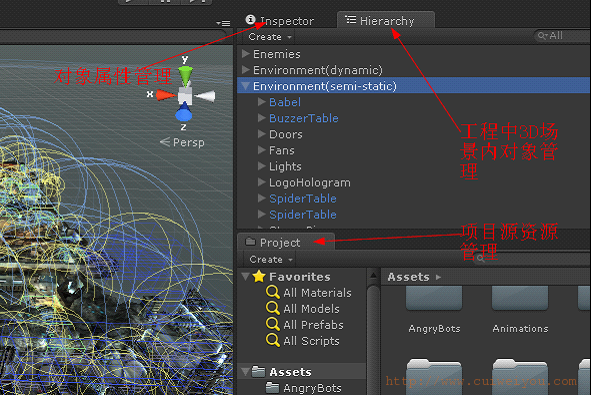Select Environment(dynamic) in the hierarchy
The height and width of the screenshot is (395, 591).
click(414, 70)
